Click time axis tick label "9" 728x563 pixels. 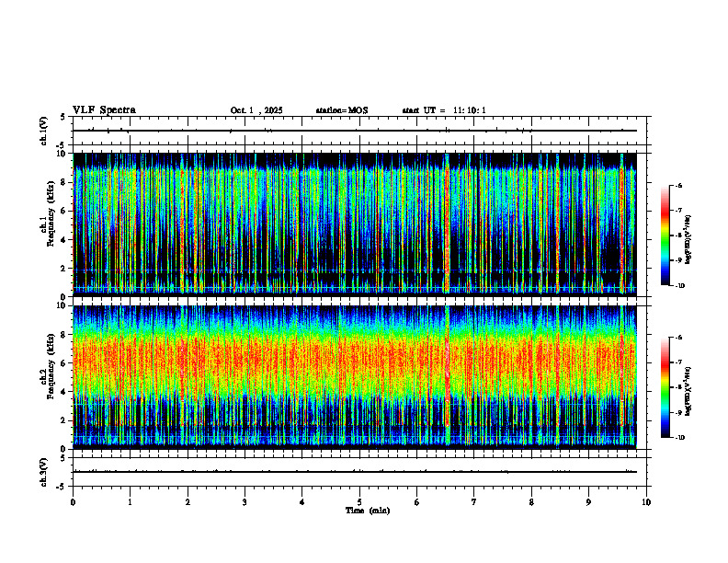click(588, 502)
